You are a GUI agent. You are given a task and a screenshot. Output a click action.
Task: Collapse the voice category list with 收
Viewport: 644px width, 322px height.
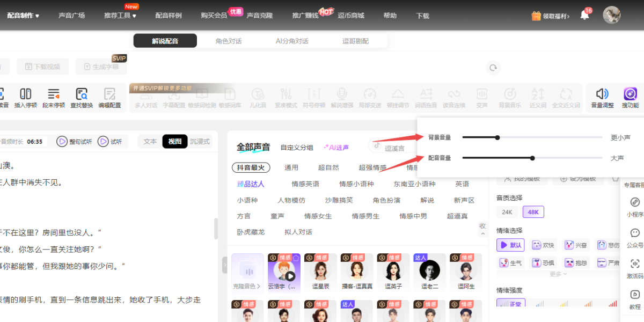click(x=482, y=229)
